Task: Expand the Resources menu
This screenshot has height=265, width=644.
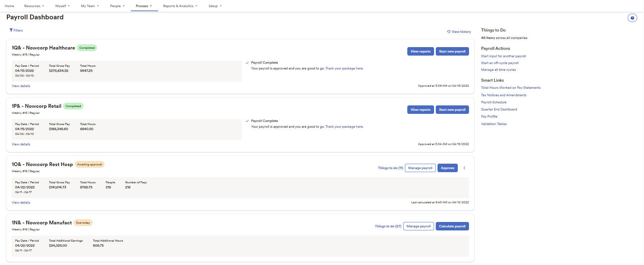Action: click(34, 6)
